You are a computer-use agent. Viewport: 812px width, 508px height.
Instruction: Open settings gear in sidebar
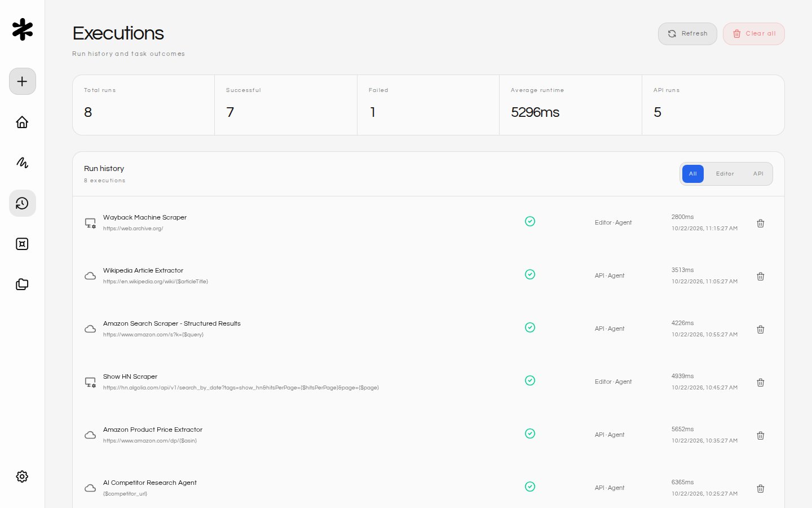tap(23, 476)
